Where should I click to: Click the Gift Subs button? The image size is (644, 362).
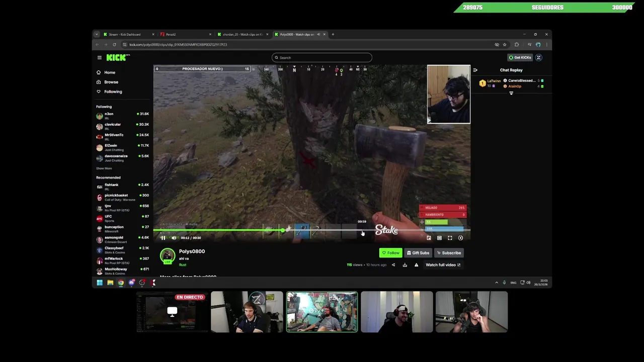coord(418,253)
